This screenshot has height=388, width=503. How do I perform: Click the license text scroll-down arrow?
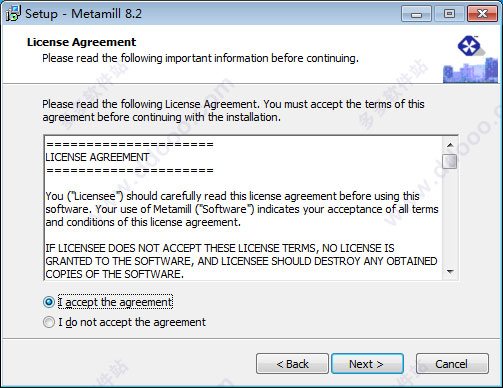(450, 271)
